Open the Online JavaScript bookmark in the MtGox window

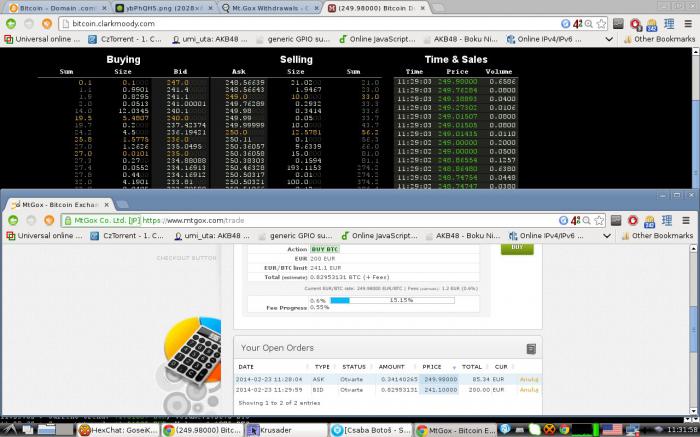[379, 236]
